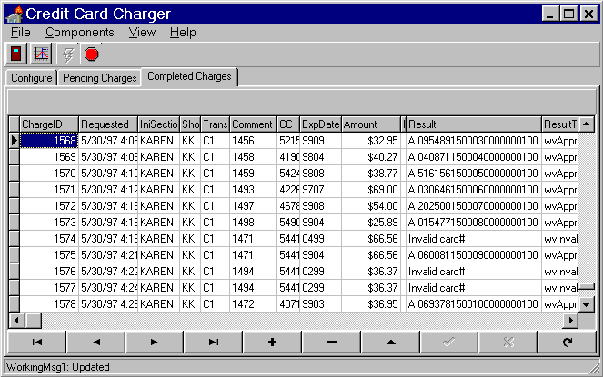Click grid vertical scrollbar down arrow
This screenshot has width=603, height=377.
[586, 305]
